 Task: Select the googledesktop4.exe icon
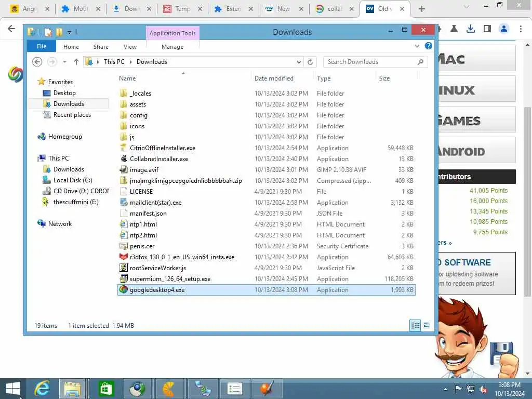pos(124,290)
